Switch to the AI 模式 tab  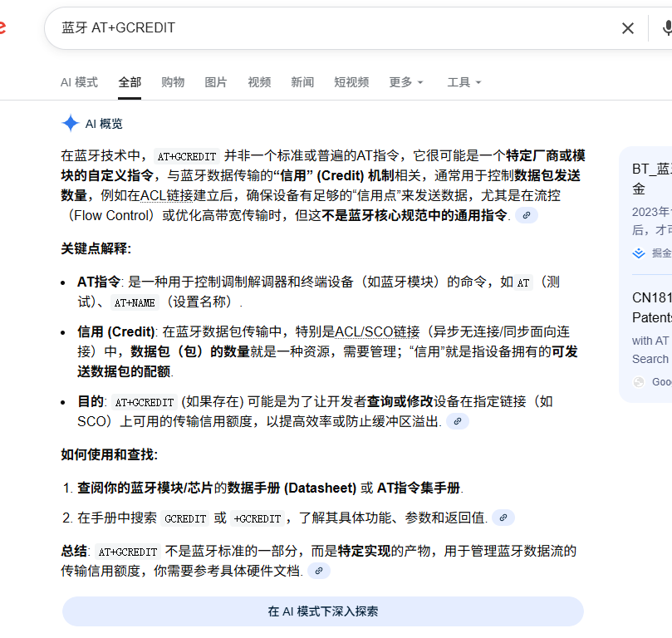pyautogui.click(x=79, y=82)
